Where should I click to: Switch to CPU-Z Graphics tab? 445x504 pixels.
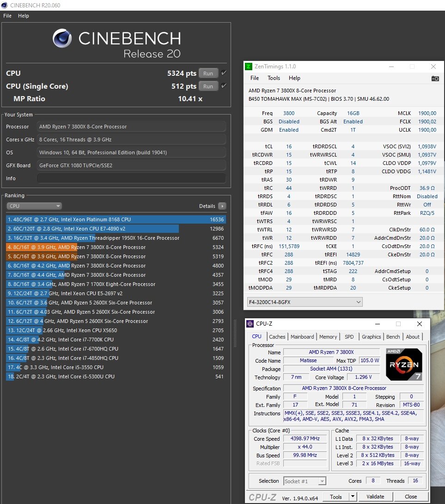coord(372,337)
